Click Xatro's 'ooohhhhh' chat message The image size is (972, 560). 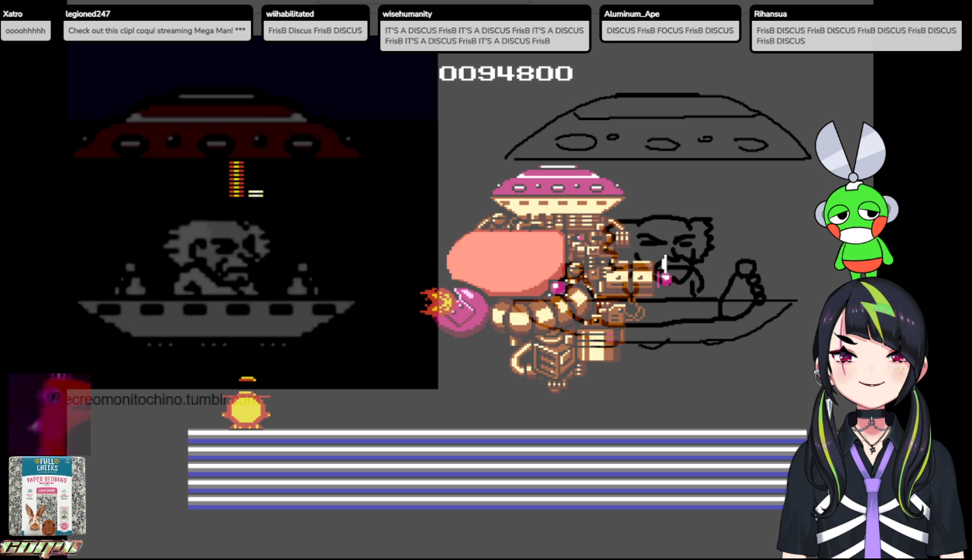pos(26,31)
